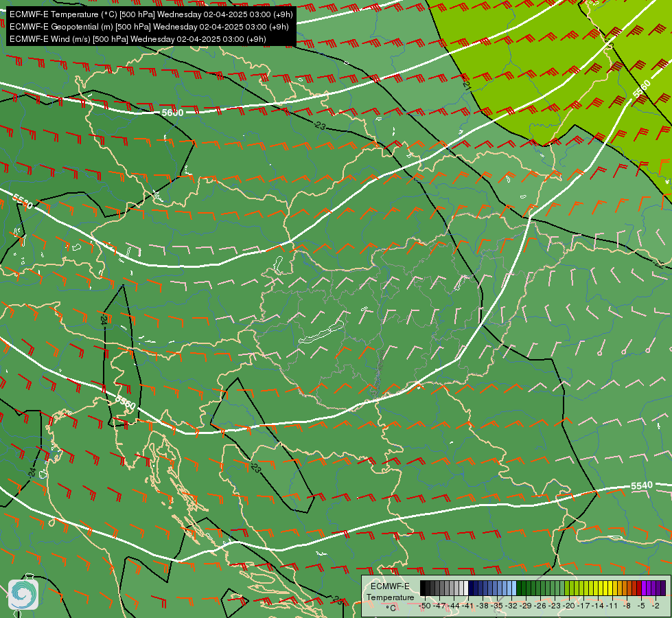Click the 'ECMWF-E' label in the colorbar legend
Screen dimensions: 672x618
pyautogui.click(x=390, y=586)
